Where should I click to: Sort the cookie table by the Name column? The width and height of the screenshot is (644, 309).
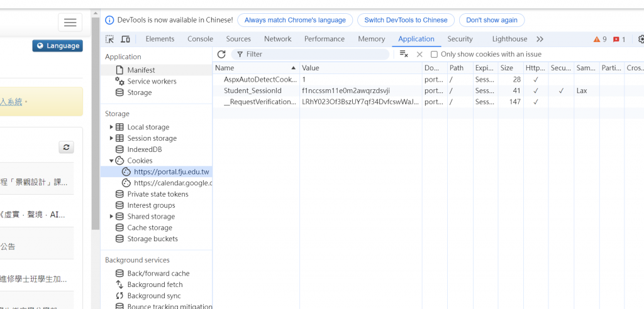[256, 68]
